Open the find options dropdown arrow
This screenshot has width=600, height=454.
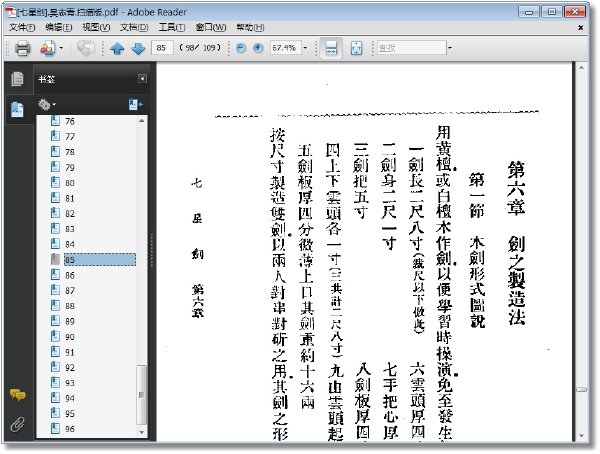450,48
